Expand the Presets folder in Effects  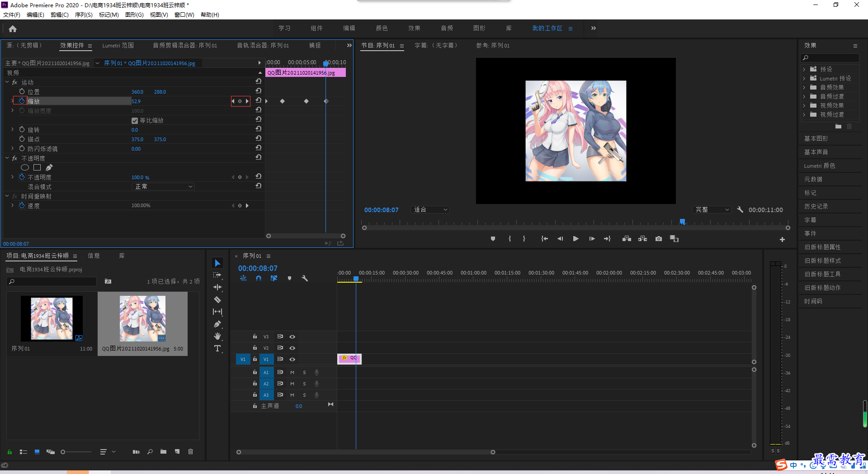click(804, 69)
